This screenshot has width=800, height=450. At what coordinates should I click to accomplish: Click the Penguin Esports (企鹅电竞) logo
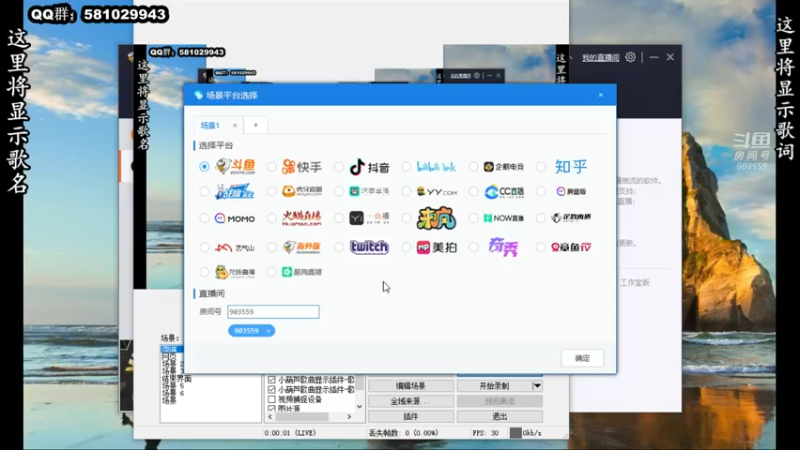pos(504,167)
